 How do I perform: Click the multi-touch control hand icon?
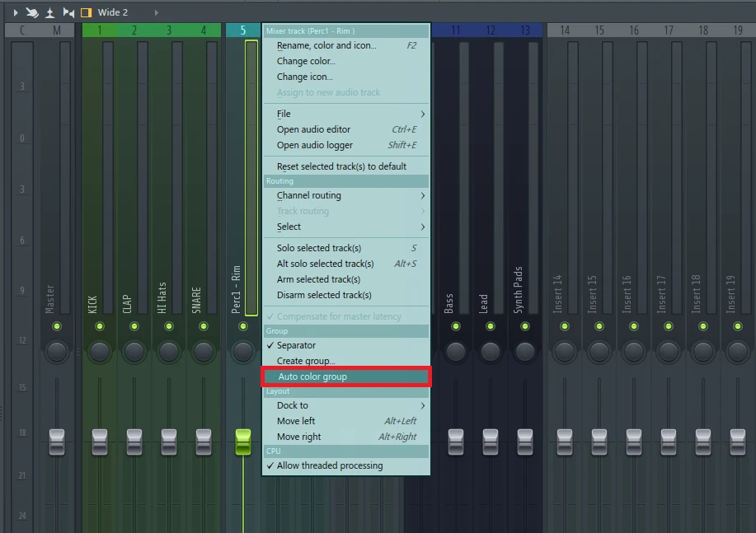tap(32, 12)
